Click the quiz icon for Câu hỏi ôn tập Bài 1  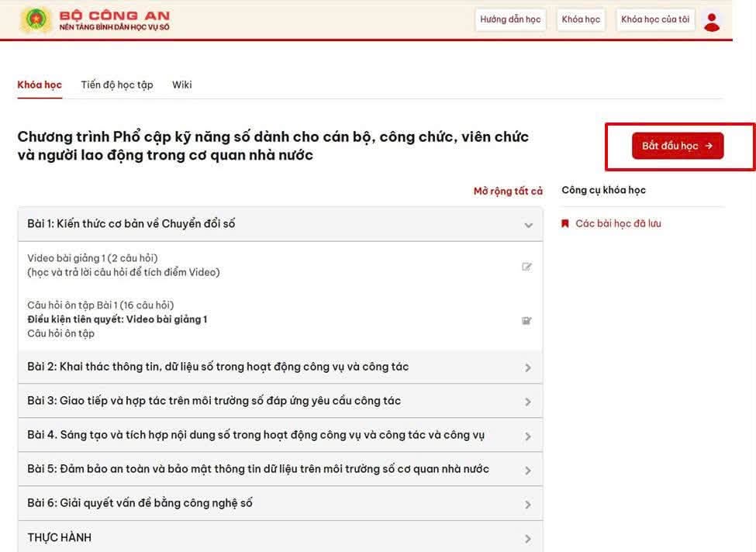click(x=526, y=321)
